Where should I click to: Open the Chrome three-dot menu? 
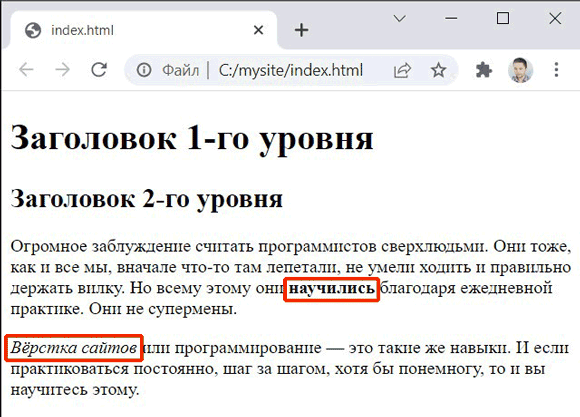[556, 70]
